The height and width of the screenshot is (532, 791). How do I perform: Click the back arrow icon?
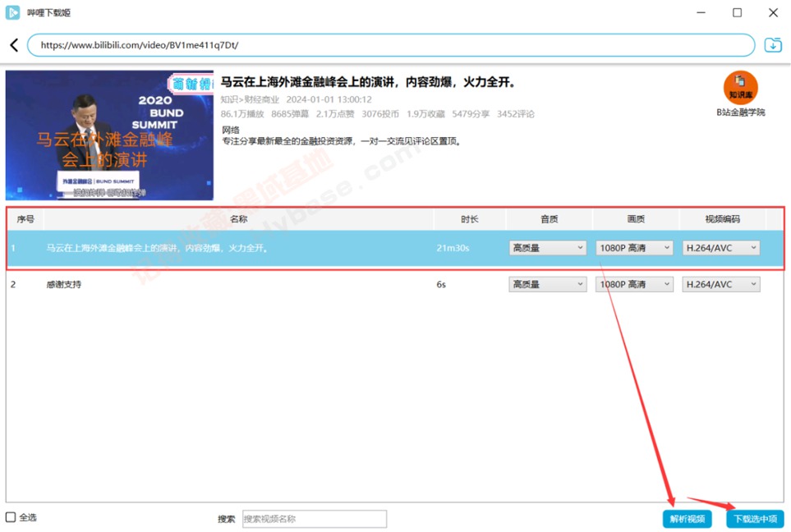point(14,45)
